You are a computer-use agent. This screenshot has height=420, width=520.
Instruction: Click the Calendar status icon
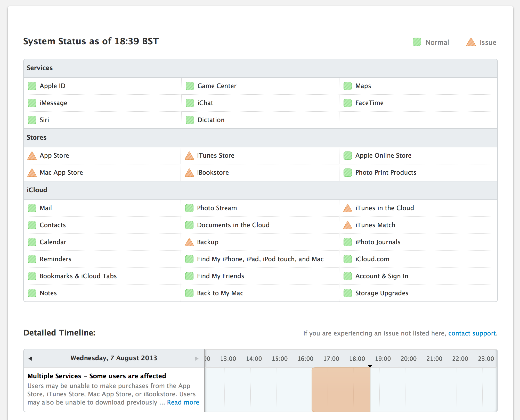click(32, 242)
